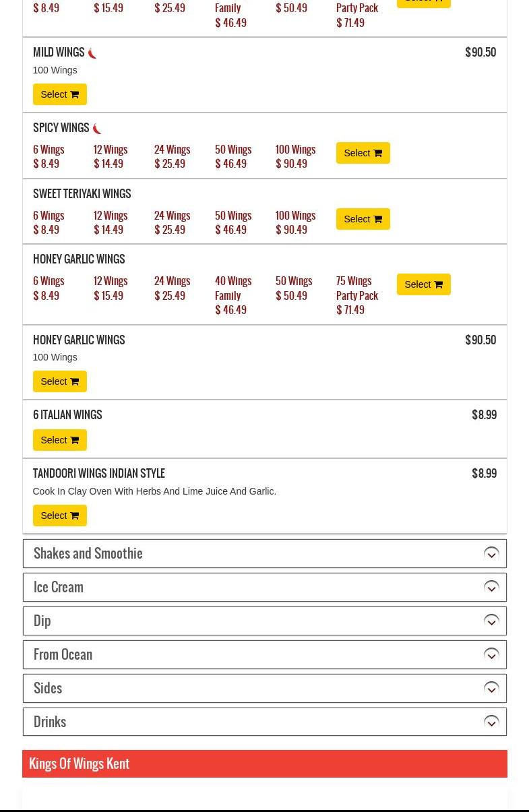Choose 24 Wings option under Spicy Wings

click(x=173, y=156)
